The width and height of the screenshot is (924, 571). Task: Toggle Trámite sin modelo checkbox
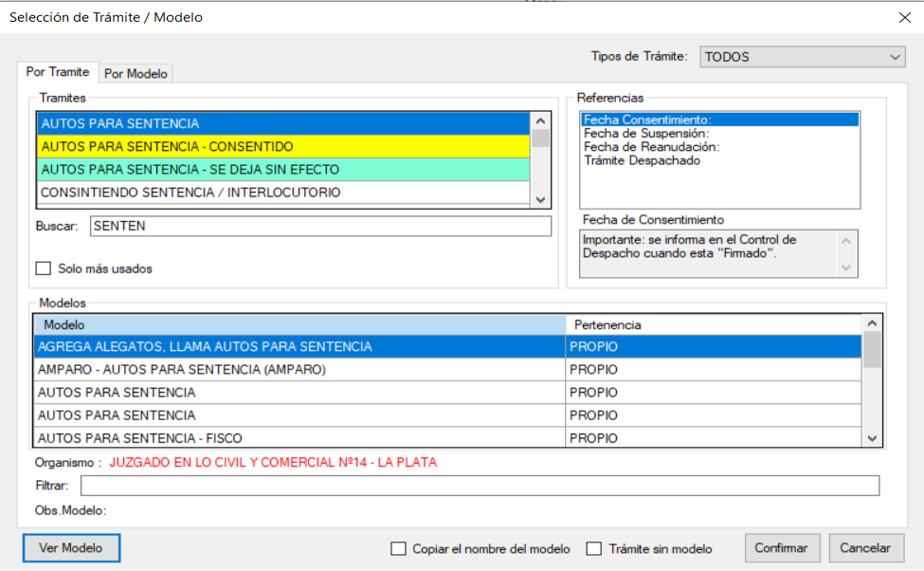(594, 548)
